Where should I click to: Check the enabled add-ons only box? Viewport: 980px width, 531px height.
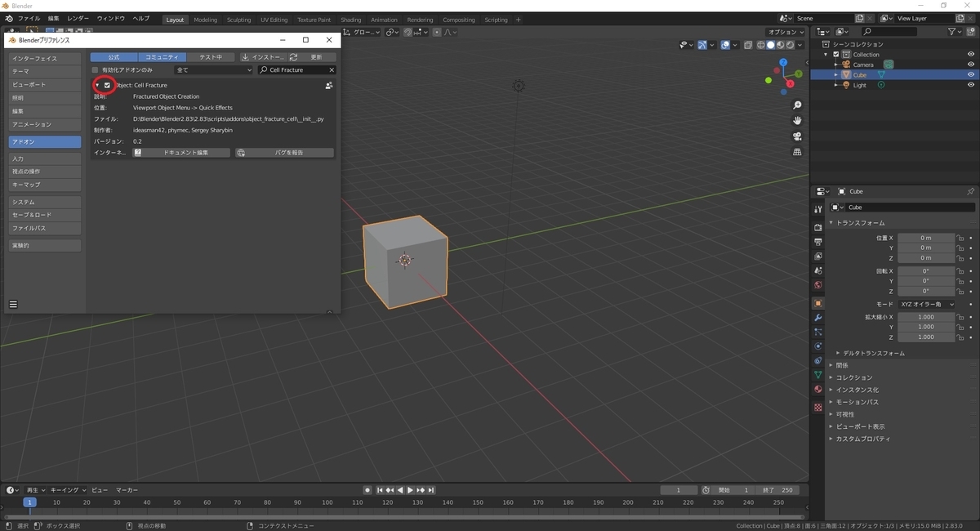95,70
